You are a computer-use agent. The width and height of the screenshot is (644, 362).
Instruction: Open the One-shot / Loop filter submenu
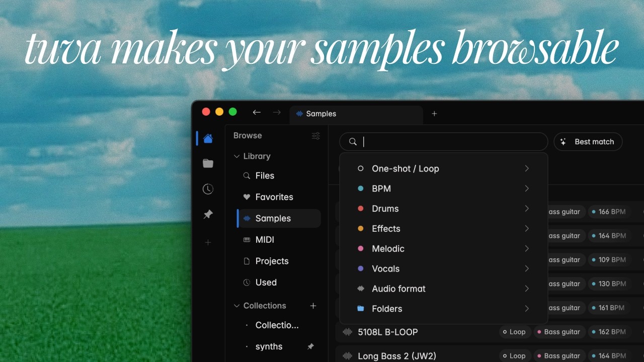(x=443, y=168)
